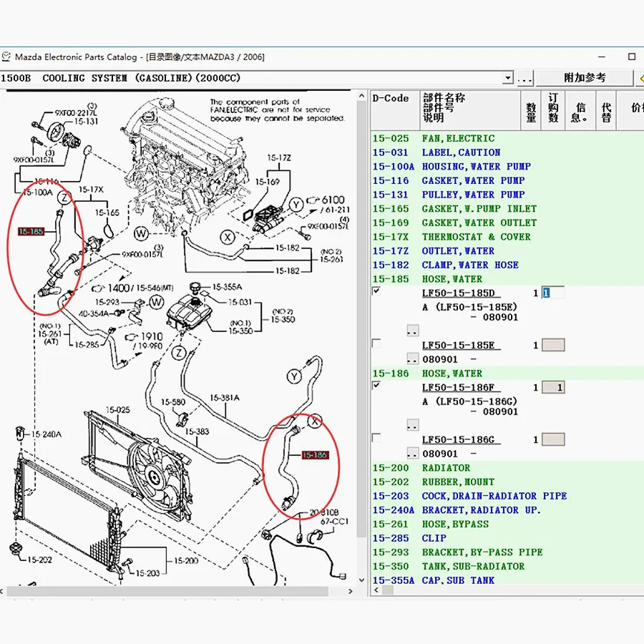Screen dimensions: 644x644
Task: Uncheck the LF50-15-185D part checkbox
Action: pos(376,291)
